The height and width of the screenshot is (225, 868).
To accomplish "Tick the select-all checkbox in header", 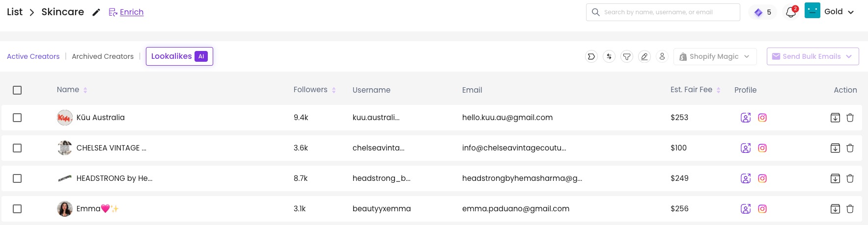I will coord(17,90).
